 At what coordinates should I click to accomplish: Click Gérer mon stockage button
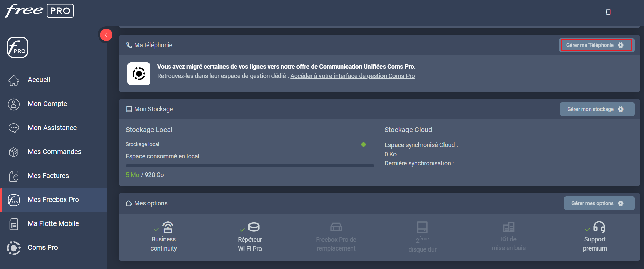(x=597, y=109)
